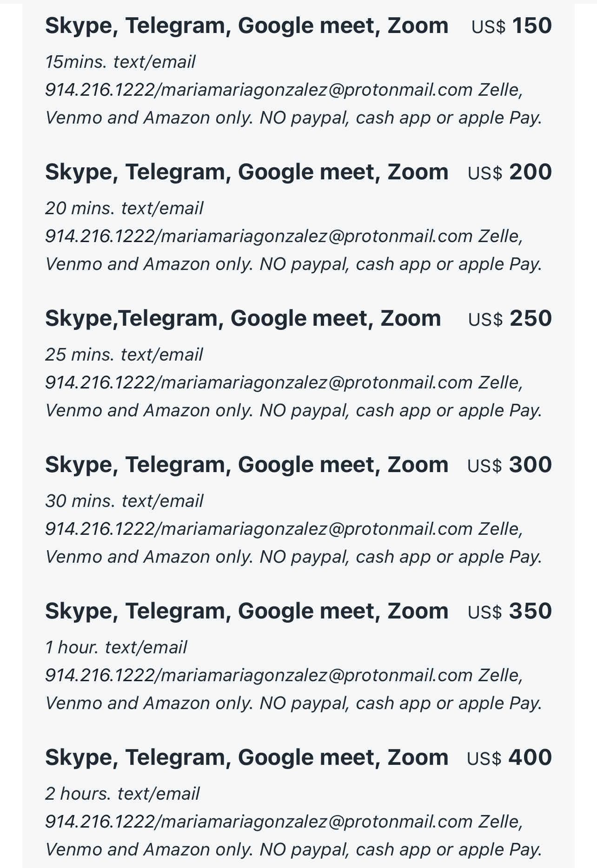Click the email address in the 30 mins description
The image size is (597, 868).
[316, 529]
